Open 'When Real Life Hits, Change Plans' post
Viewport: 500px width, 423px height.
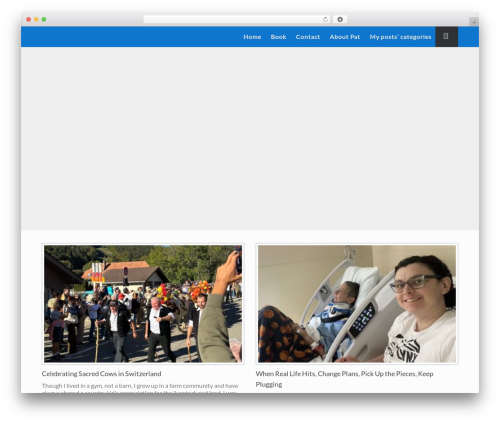[x=344, y=379]
